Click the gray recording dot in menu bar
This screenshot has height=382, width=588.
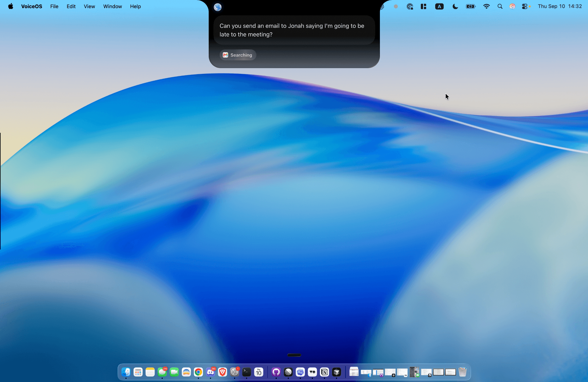[x=396, y=6]
